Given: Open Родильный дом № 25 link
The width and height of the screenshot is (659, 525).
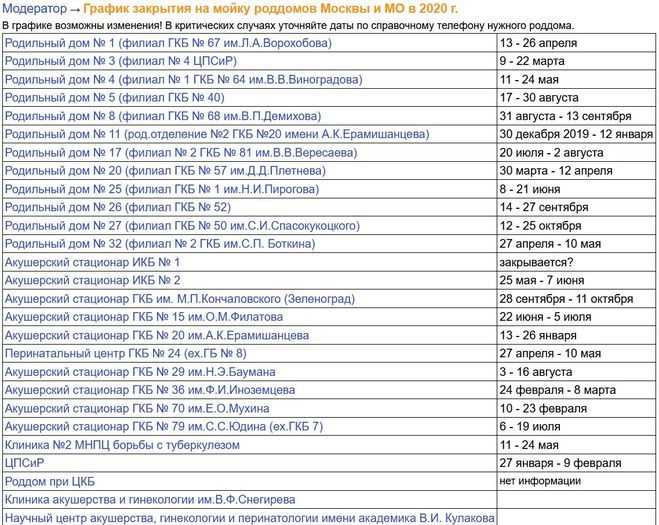Looking at the screenshot, I should click(x=162, y=189).
